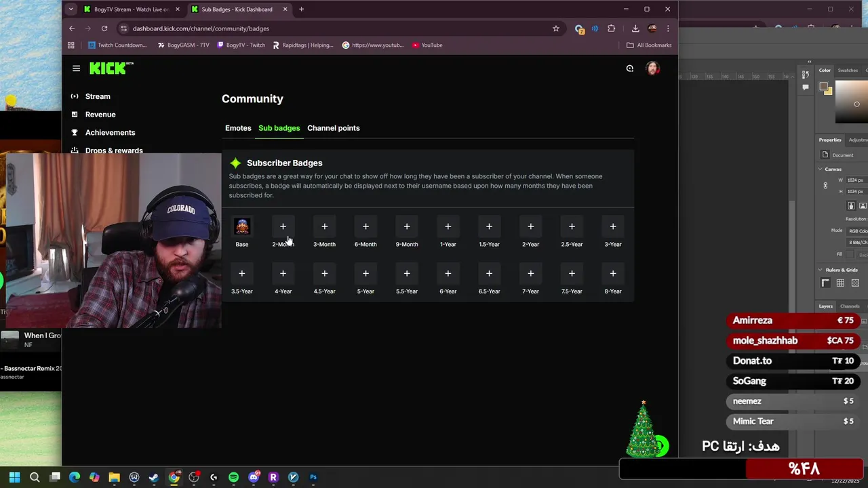This screenshot has height=488, width=868.
Task: Toggle Photoshop rulers icon under Rulers & Grids
Action: pyautogui.click(x=825, y=283)
